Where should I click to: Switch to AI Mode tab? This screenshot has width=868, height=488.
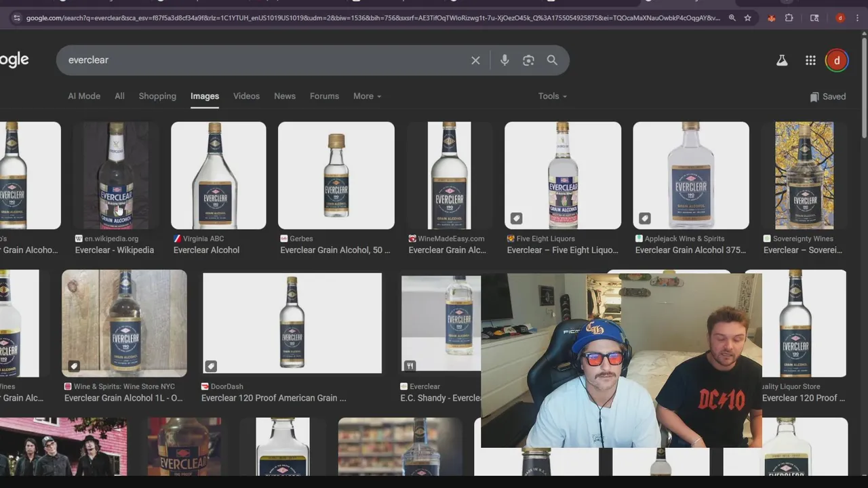(x=84, y=96)
